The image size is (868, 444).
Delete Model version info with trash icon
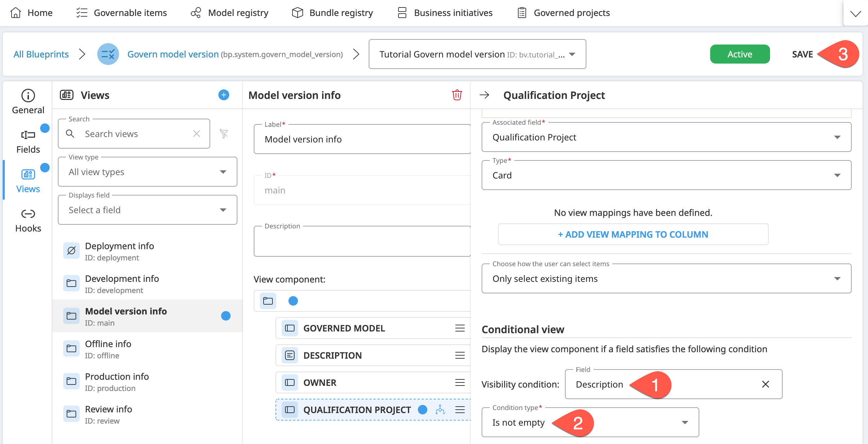pos(457,95)
